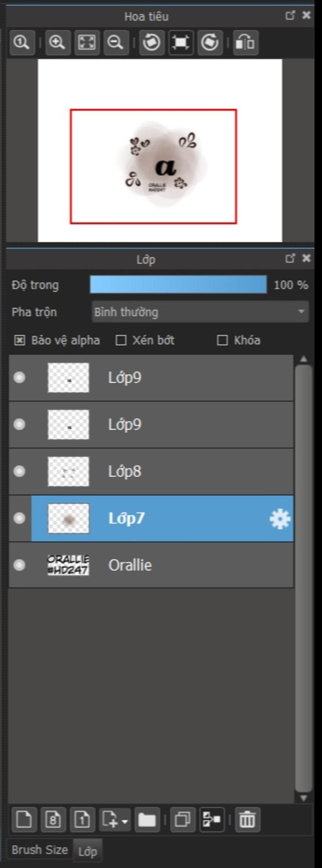The image size is (322, 868).
Task: Rotate canvas right in navigator
Action: pyautogui.click(x=210, y=42)
